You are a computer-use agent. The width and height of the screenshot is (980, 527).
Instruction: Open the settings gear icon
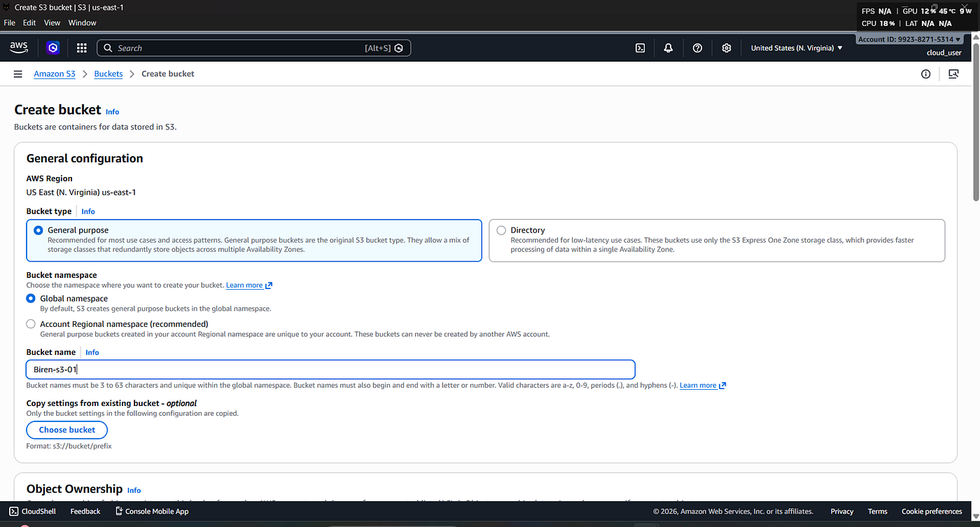(727, 48)
